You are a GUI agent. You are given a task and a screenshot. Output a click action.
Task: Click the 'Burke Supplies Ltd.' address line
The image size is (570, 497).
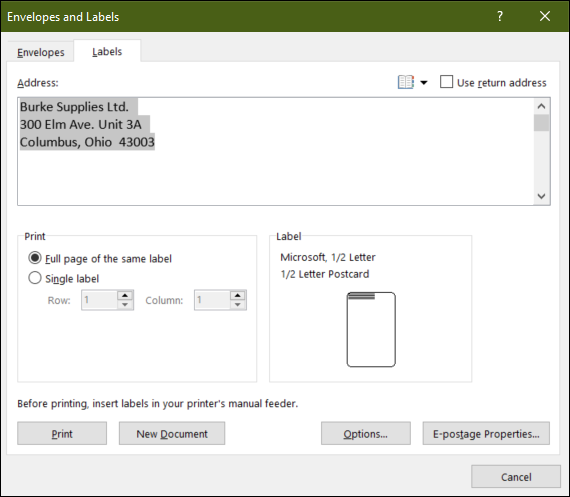tap(74, 107)
